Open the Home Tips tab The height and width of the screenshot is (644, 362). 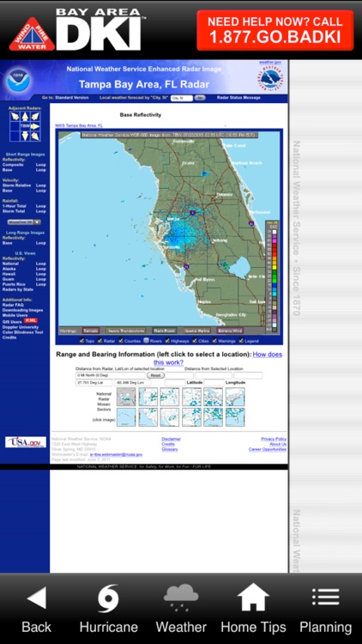click(253, 610)
